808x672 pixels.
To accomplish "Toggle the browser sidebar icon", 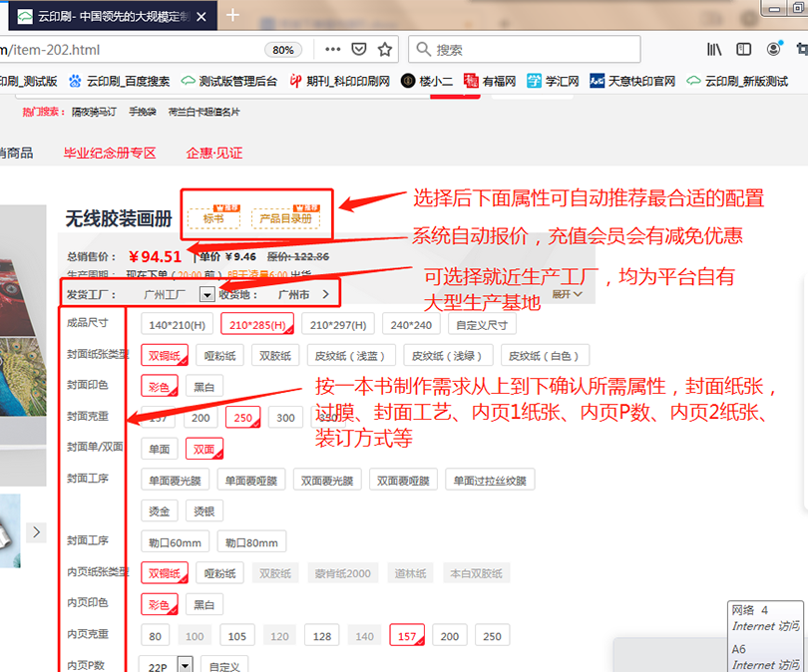I will click(x=743, y=50).
